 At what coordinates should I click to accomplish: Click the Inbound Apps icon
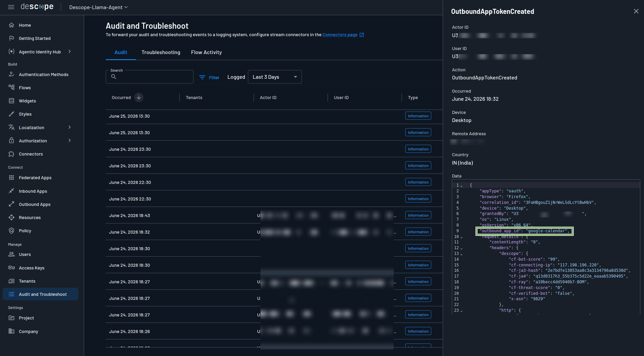(x=11, y=191)
